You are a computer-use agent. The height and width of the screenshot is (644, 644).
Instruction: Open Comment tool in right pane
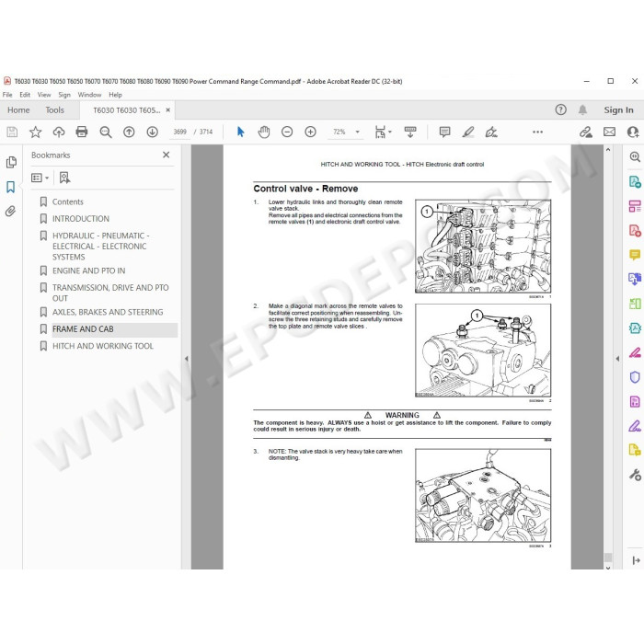pyautogui.click(x=635, y=255)
